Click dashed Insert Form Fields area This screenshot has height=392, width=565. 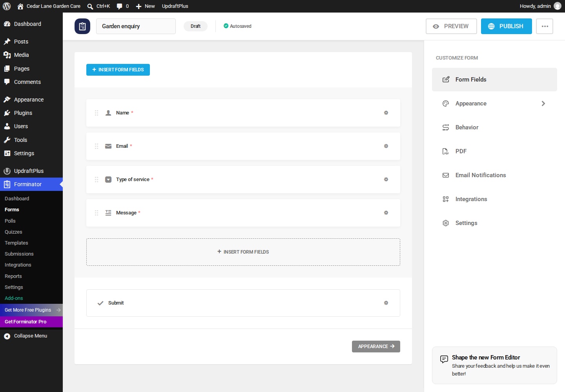(x=243, y=252)
